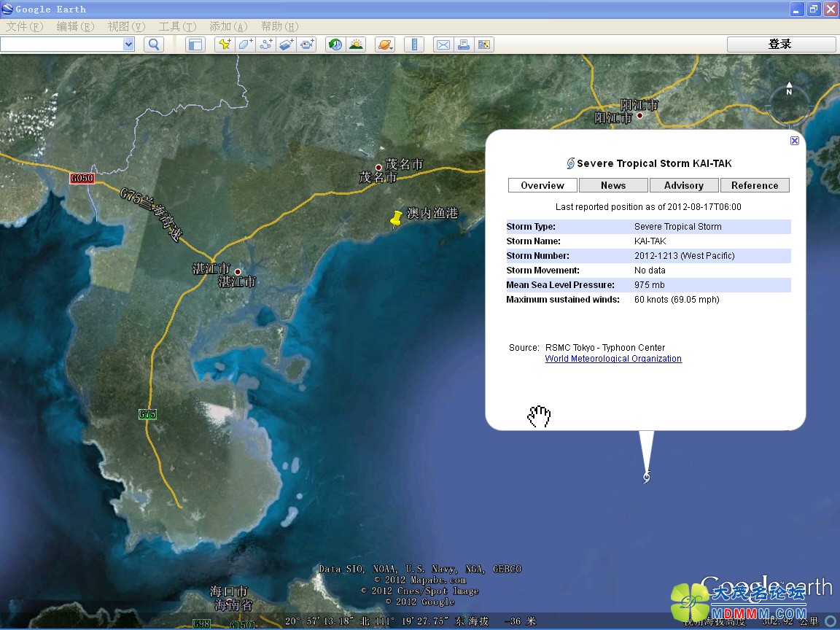The height and width of the screenshot is (630, 840).
Task: Click '2012-1213 (West Pacific)' storm number
Action: coord(684,256)
